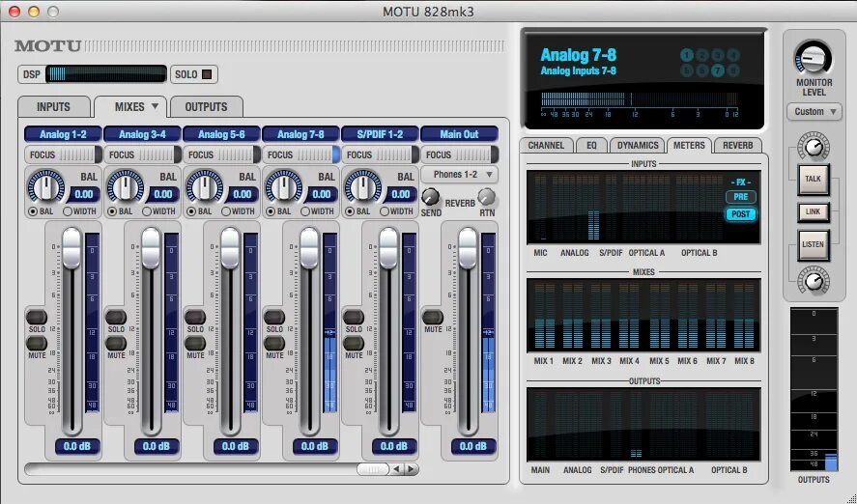The image size is (857, 504).
Task: Click the TALK button
Action: (x=813, y=179)
